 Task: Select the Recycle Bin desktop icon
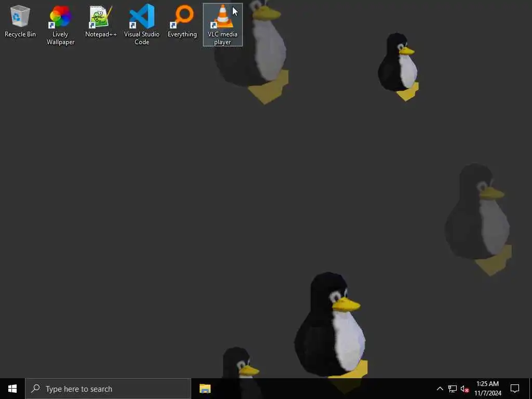pos(20,21)
